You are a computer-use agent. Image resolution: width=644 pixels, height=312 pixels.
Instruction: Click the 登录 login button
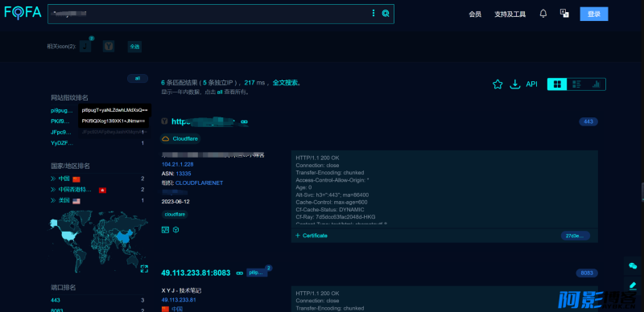point(594,14)
